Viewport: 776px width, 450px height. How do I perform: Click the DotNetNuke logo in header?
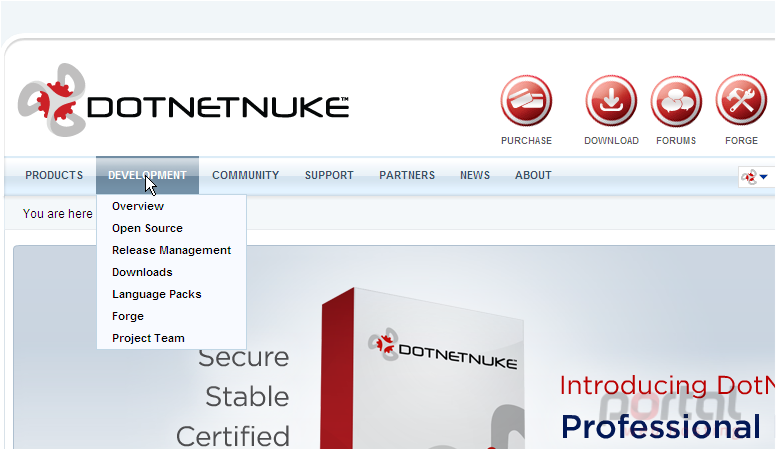click(x=184, y=100)
